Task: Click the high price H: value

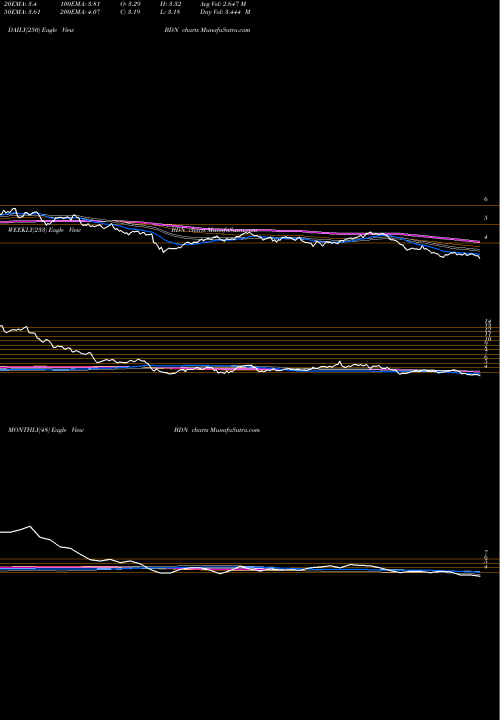Action: [171, 4]
